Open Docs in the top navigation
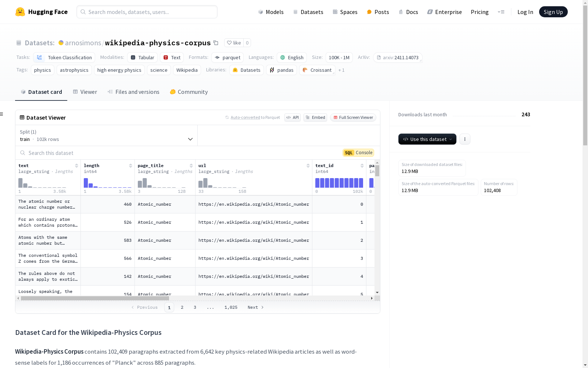The height and width of the screenshot is (368, 588). [x=408, y=12]
